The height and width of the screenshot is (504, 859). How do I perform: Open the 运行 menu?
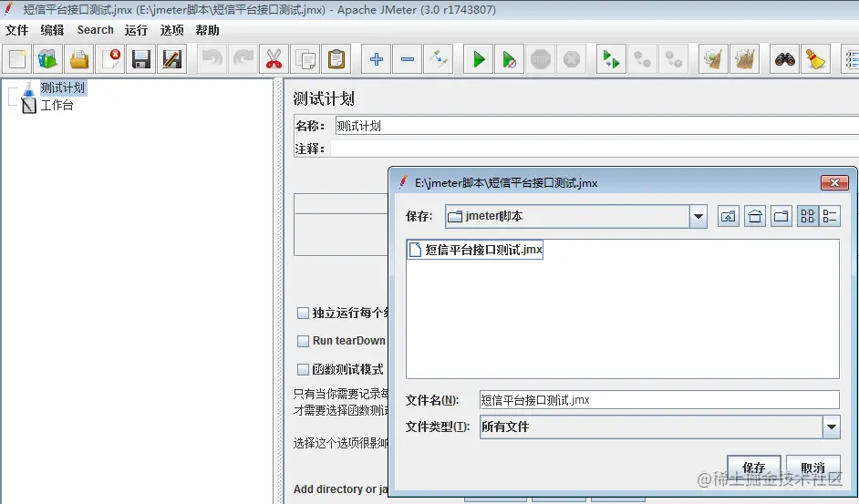click(x=136, y=30)
